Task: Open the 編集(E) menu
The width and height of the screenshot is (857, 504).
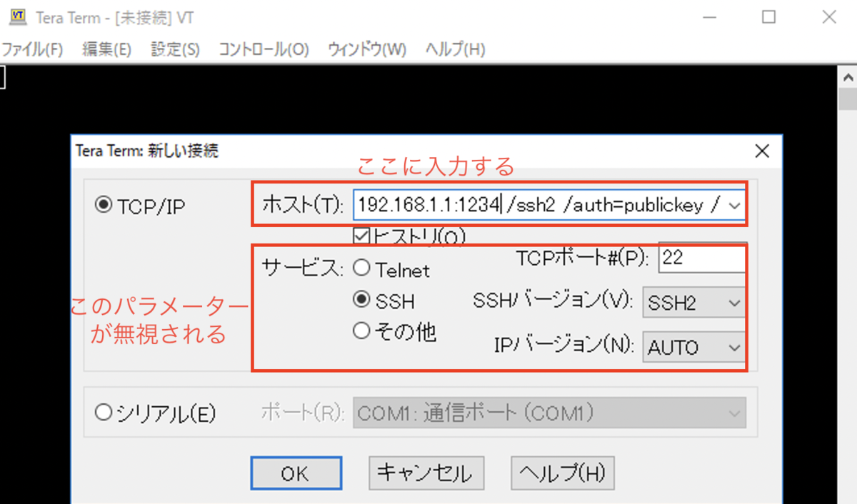Action: click(x=106, y=49)
